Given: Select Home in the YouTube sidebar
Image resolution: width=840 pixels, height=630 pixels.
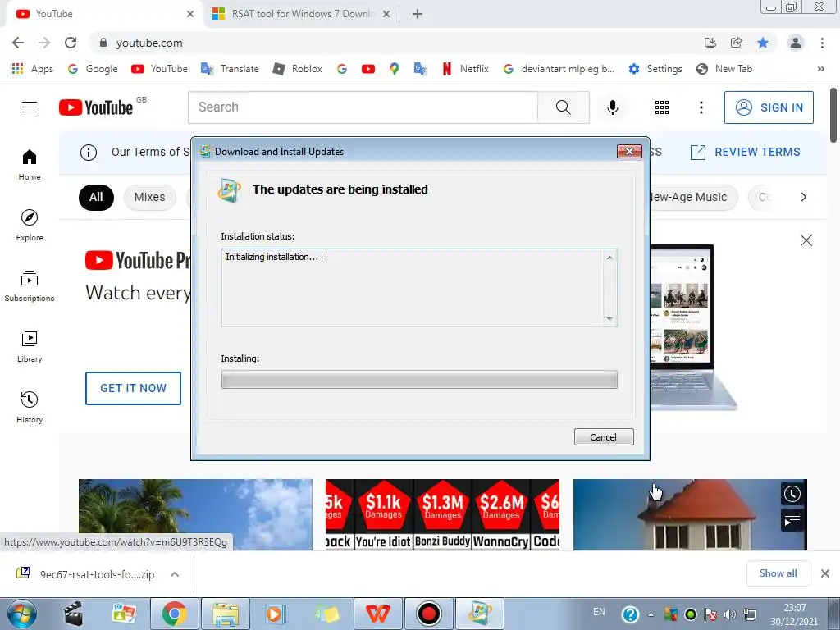Looking at the screenshot, I should [x=30, y=164].
